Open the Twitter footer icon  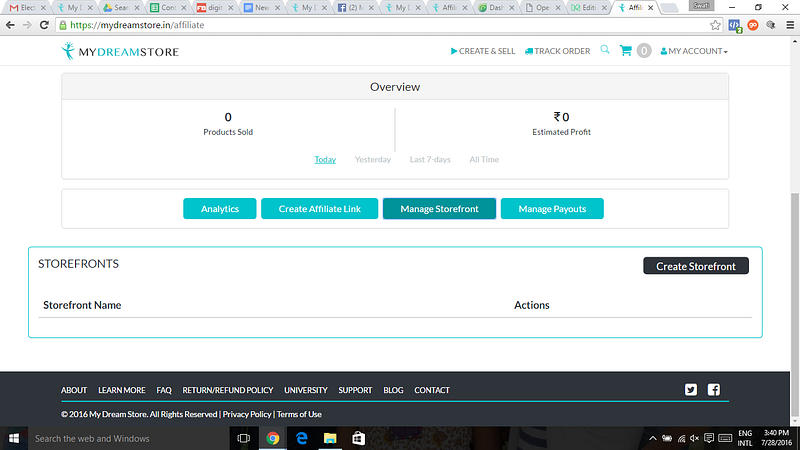pos(691,390)
